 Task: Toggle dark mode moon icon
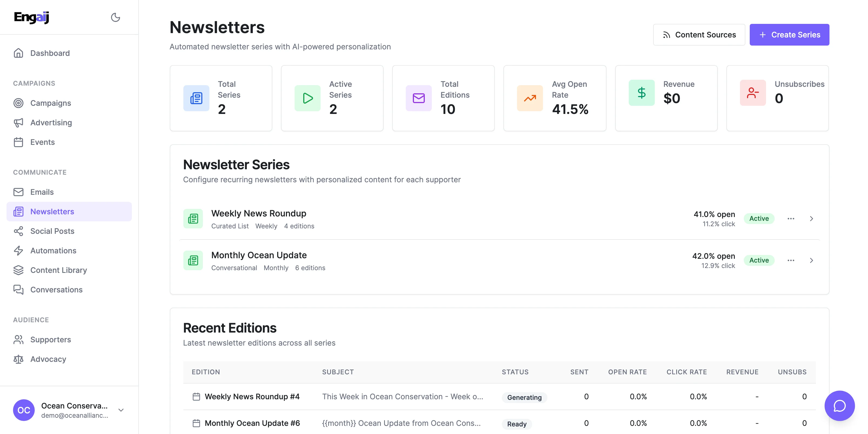pos(115,17)
